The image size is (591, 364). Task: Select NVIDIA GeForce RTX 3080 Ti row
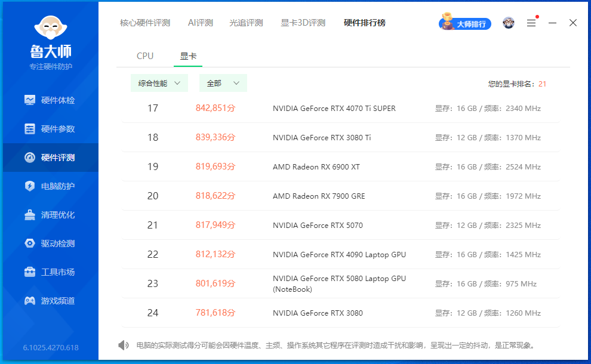point(341,137)
